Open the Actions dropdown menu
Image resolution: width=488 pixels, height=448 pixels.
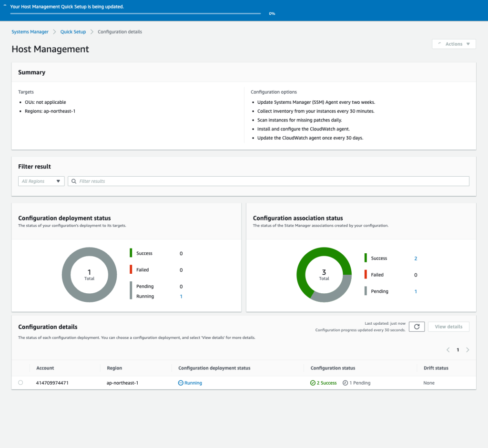[x=454, y=44]
